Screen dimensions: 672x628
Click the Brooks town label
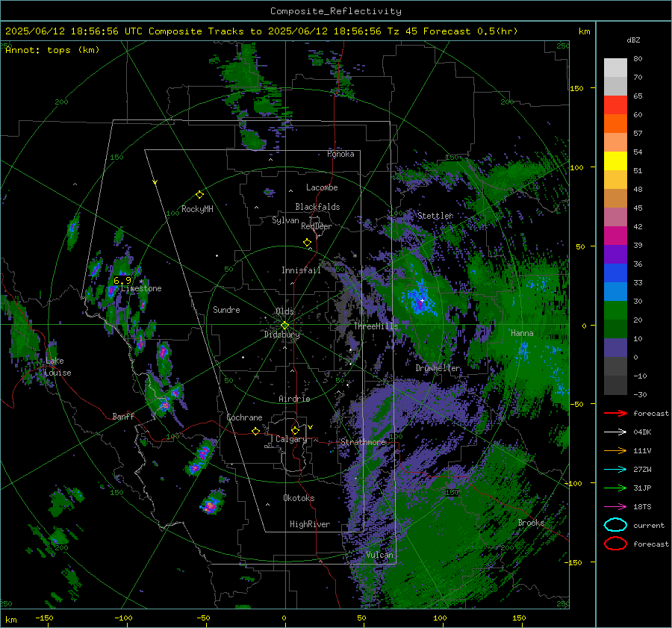531,523
